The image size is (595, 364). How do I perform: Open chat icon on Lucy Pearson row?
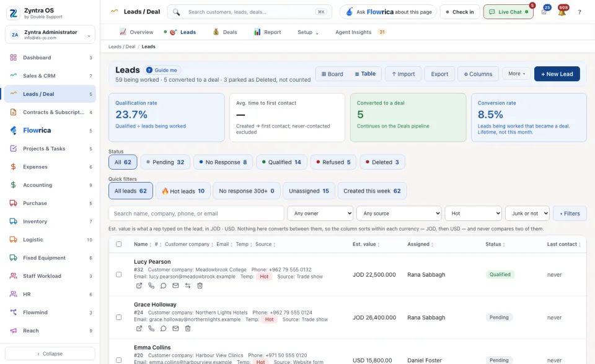163,285
